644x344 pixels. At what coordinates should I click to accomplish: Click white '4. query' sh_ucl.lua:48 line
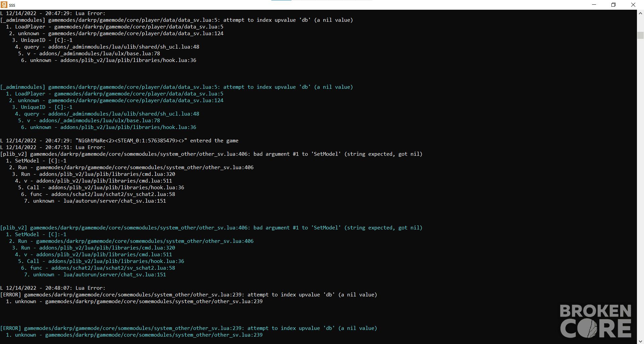tap(107, 47)
